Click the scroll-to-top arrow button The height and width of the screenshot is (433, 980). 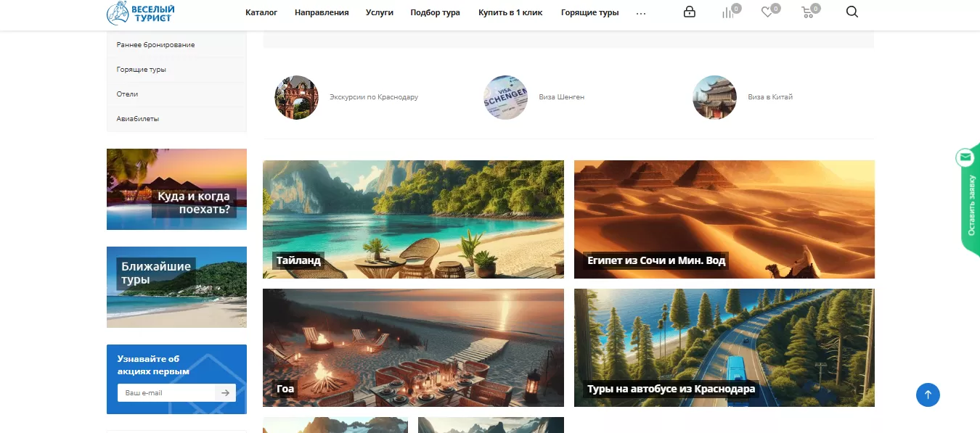pyautogui.click(x=928, y=395)
